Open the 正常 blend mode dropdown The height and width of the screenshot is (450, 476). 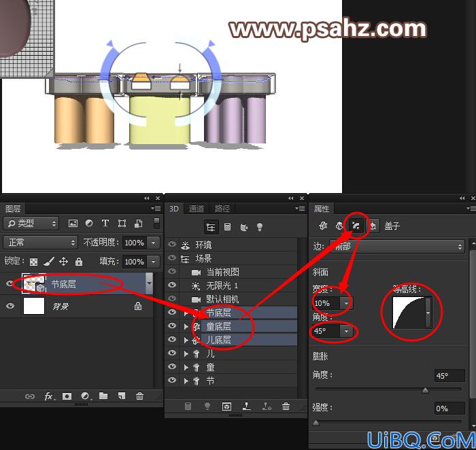(40, 242)
